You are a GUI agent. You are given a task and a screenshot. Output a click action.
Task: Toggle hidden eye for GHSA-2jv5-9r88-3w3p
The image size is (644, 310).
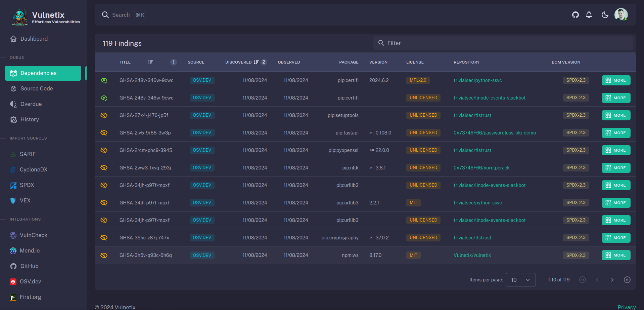coord(104,133)
